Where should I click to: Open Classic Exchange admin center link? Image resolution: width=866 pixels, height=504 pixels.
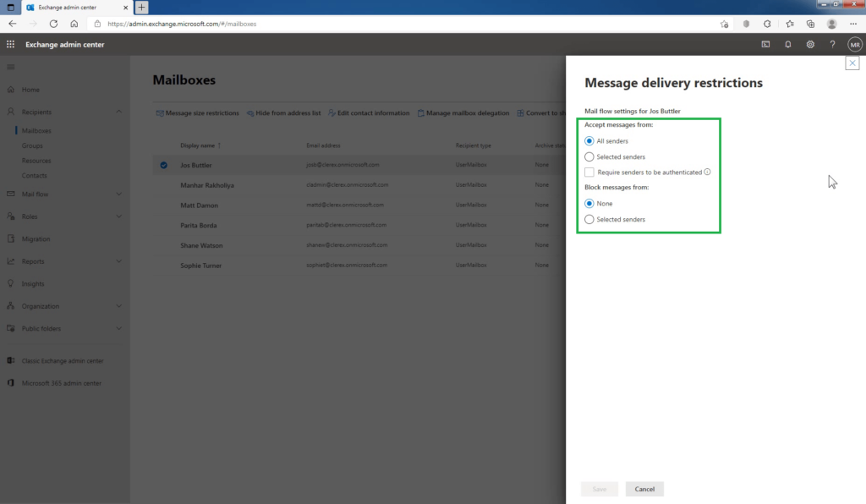(x=63, y=361)
